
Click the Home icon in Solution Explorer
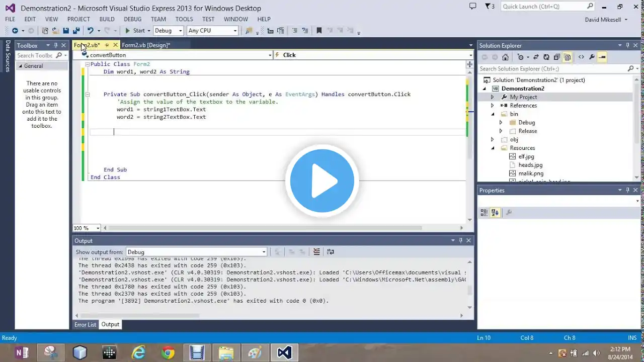tap(506, 57)
